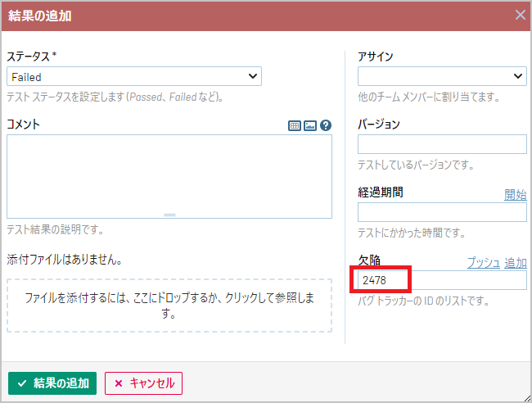Viewport: 532px width, 403px height.
Task: Focus the バージョン input field
Action: (x=442, y=144)
